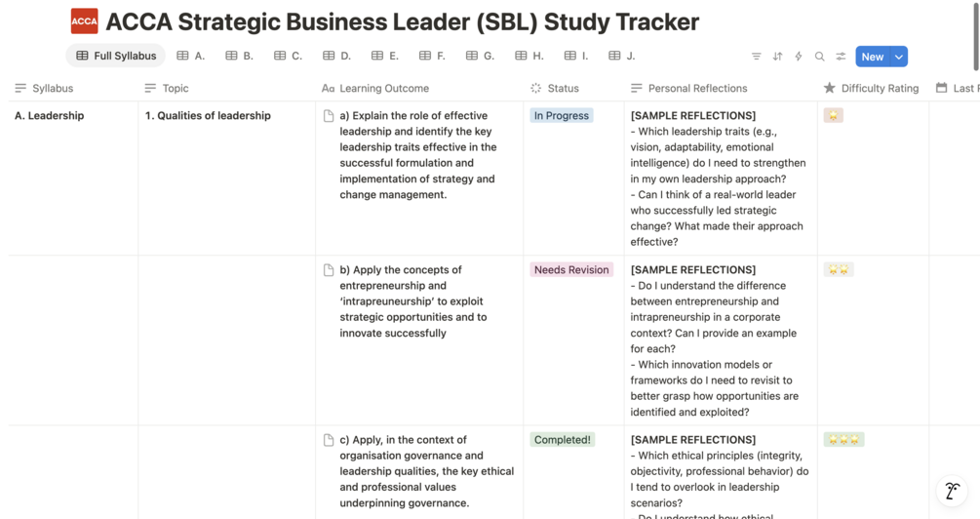Click the floating help button at bottom right
This screenshot has height=519, width=980.
952,491
